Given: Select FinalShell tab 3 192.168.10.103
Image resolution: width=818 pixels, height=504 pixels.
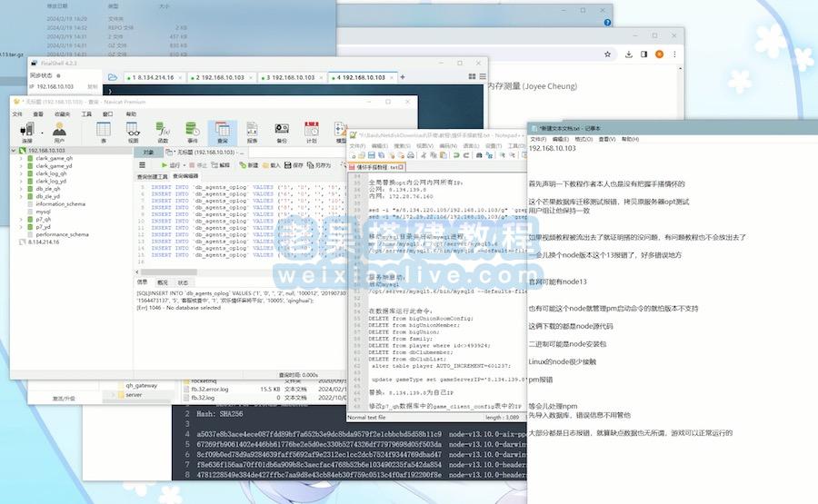Looking at the screenshot, I should (x=291, y=77).
